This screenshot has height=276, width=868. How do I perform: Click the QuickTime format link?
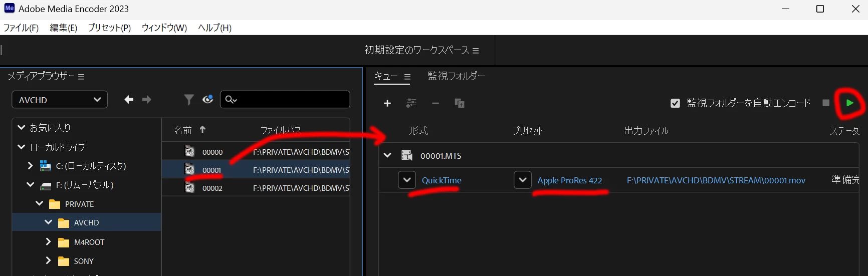(442, 180)
